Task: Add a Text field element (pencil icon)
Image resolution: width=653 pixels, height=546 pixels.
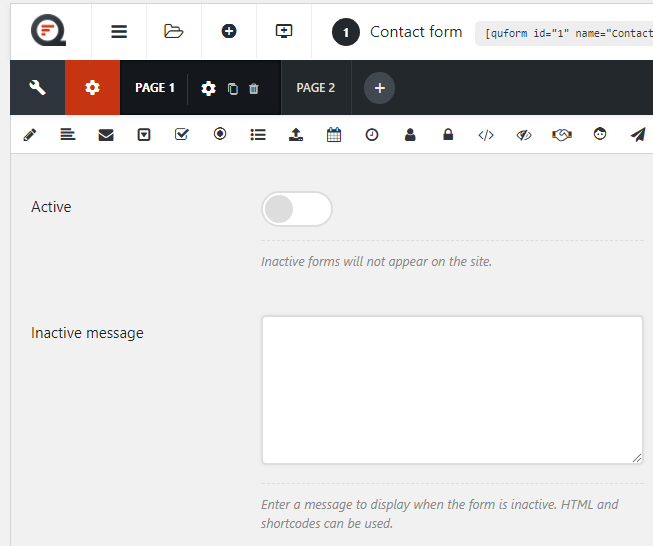Action: pos(30,135)
